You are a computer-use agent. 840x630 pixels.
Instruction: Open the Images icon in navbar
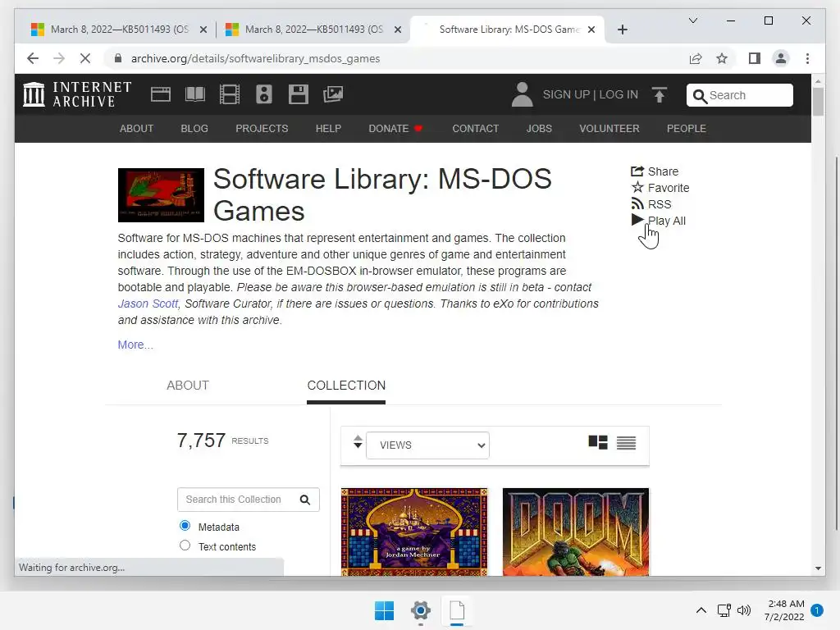[333, 94]
